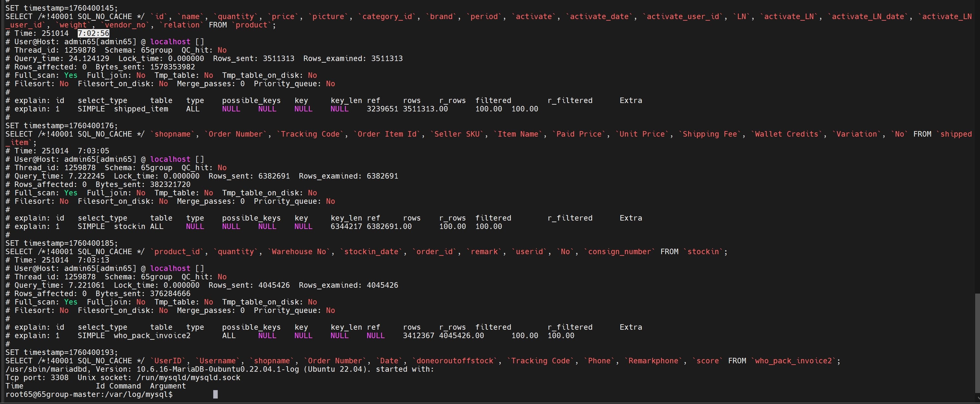Viewport: 980px width, 404px height.
Task: Click the `Wallet Credits` column name
Action: pos(786,134)
